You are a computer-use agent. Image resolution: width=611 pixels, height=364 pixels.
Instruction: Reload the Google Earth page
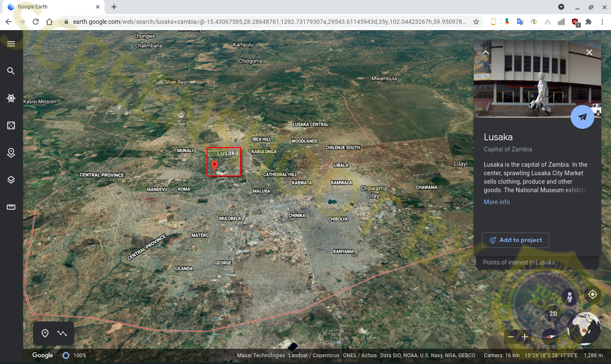tap(36, 22)
